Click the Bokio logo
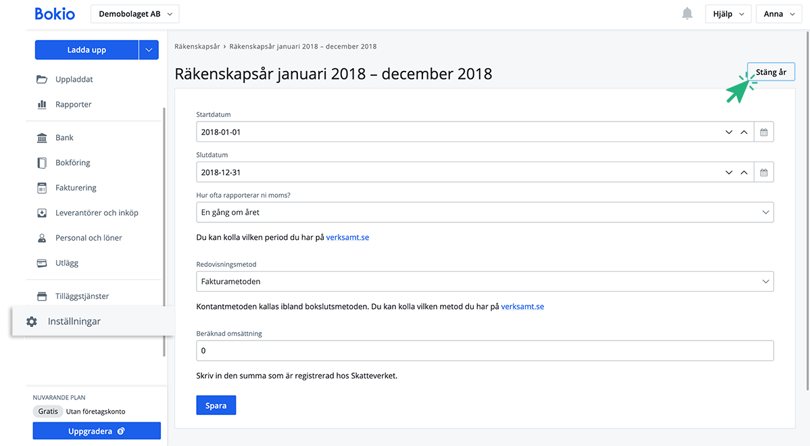 pos(55,14)
